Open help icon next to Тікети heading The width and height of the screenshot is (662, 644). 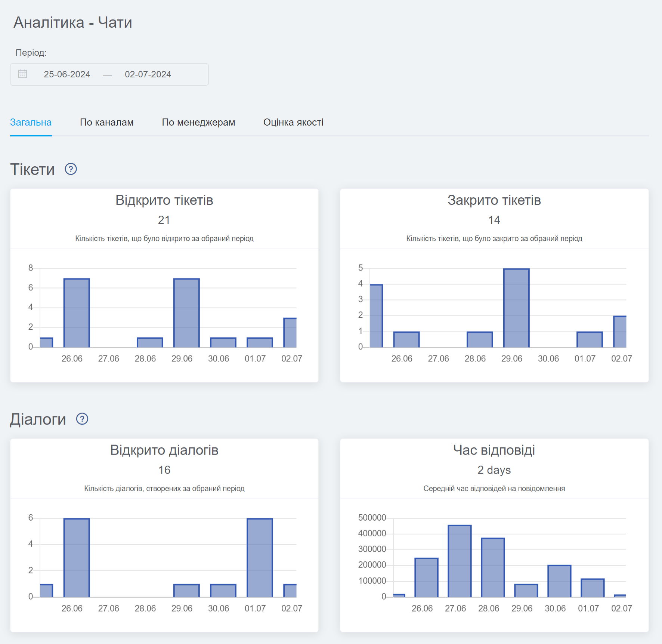(x=71, y=169)
